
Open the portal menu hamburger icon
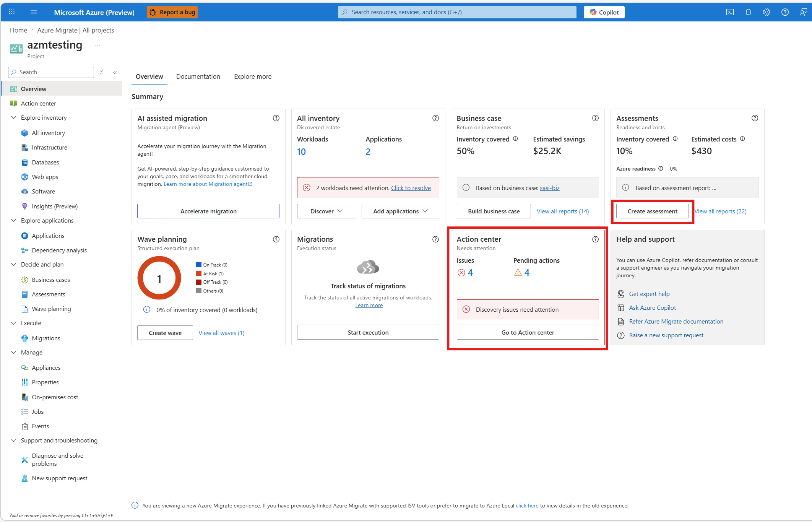34,12
